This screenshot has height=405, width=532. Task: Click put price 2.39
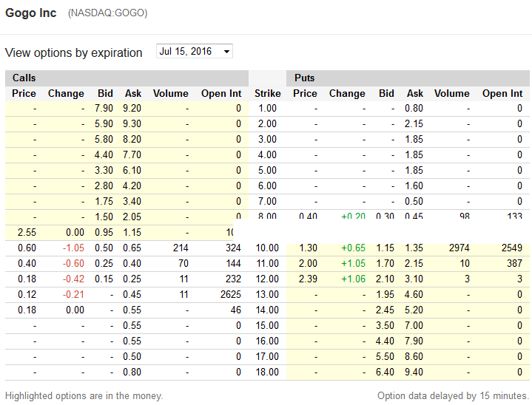(x=308, y=279)
